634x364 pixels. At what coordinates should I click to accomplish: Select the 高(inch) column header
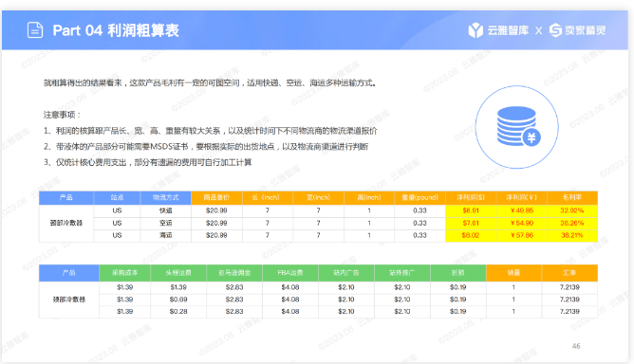tap(369, 197)
